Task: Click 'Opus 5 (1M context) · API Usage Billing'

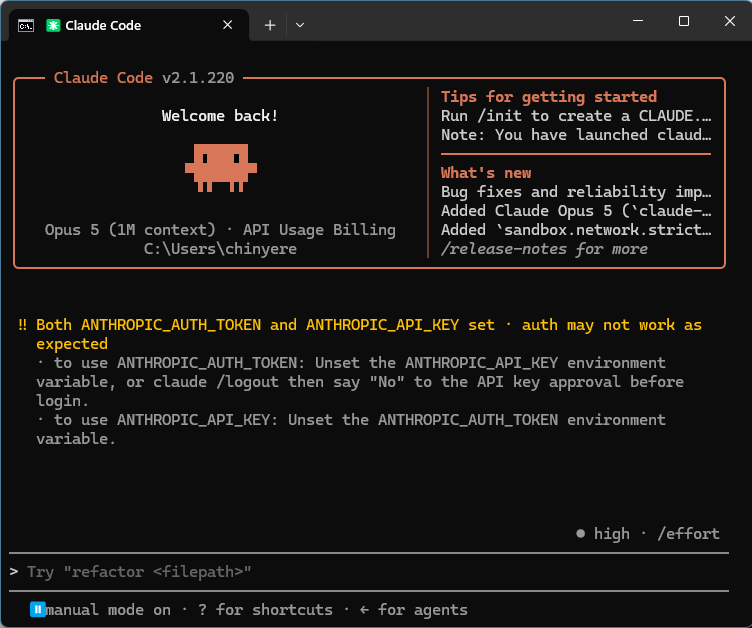Action: [220, 230]
